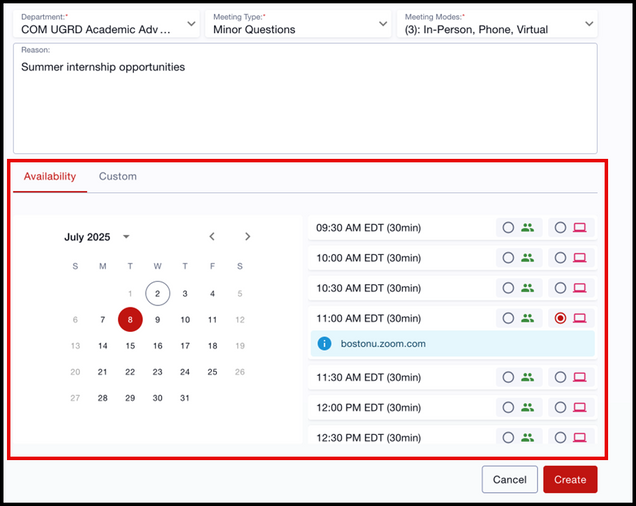Select July 9 on the calendar
This screenshot has height=506, width=636.
click(158, 320)
